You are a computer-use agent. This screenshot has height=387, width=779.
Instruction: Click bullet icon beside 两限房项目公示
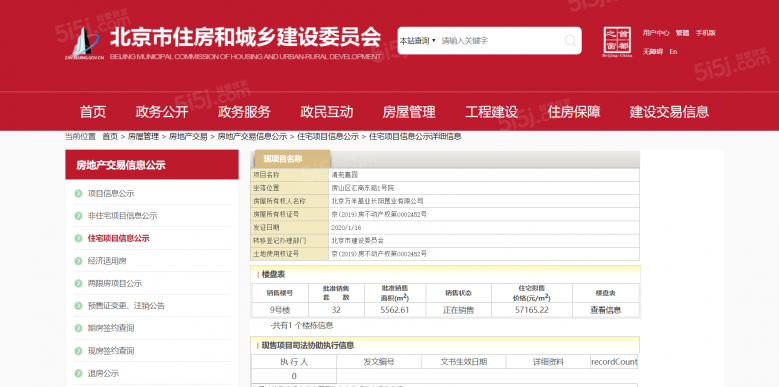(x=78, y=283)
